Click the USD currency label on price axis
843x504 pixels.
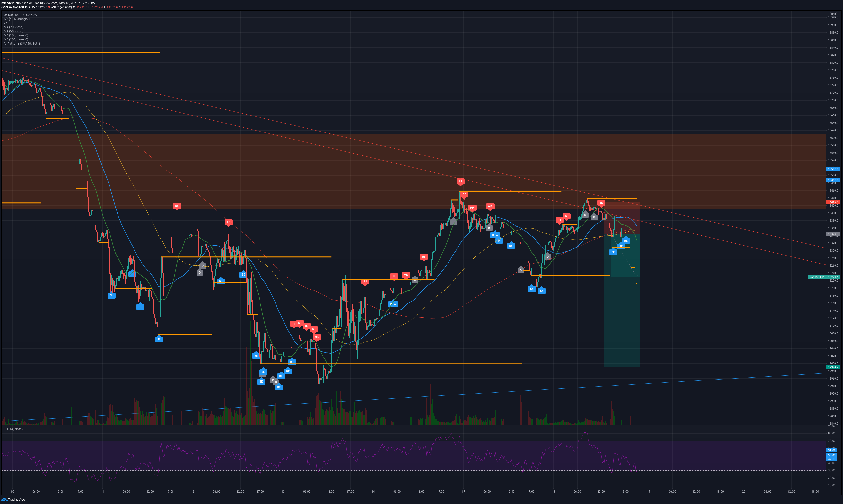point(834,14)
